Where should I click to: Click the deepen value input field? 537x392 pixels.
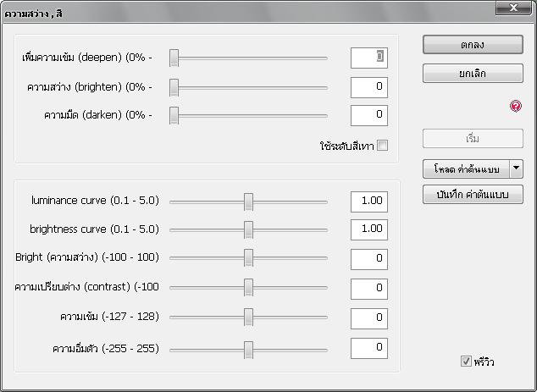pyautogui.click(x=368, y=57)
